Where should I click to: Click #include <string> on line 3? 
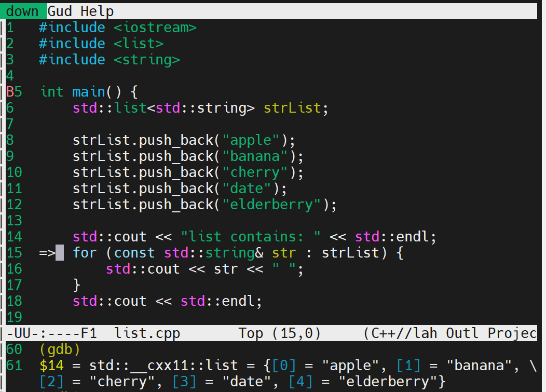click(x=110, y=60)
